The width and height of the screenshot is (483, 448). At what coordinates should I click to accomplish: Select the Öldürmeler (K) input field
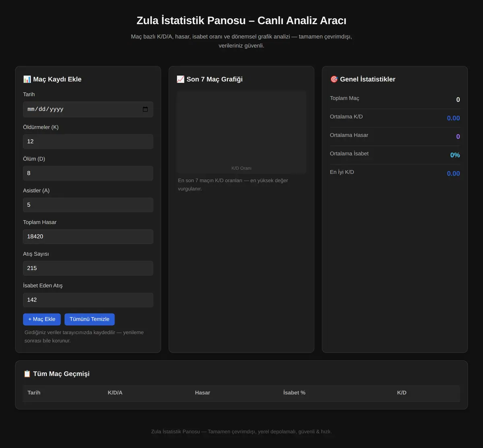pos(88,142)
